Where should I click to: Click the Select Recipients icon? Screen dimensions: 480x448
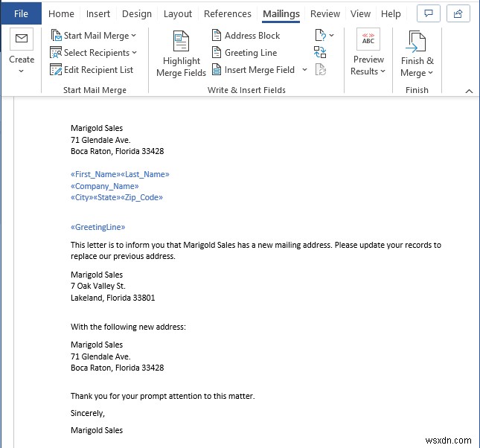(x=56, y=53)
